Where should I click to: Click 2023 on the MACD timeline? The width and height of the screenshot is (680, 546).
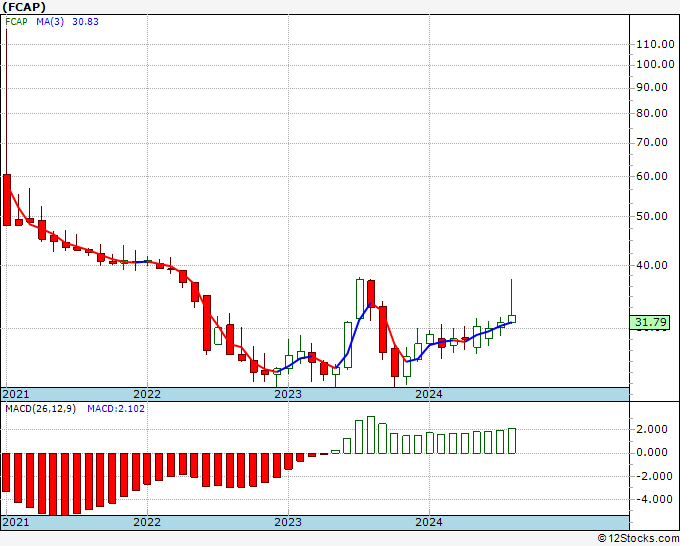tap(288, 522)
